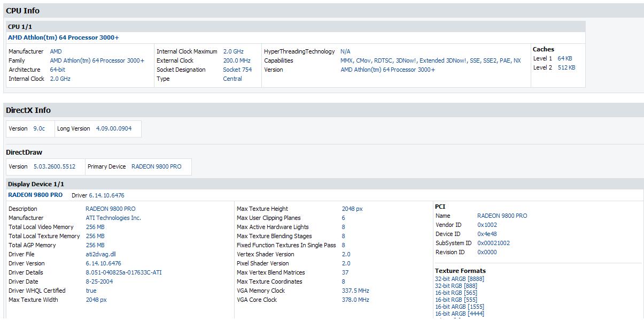The height and width of the screenshot is (320, 644).
Task: Click the Manufacturer value AMD
Action: 56,51
